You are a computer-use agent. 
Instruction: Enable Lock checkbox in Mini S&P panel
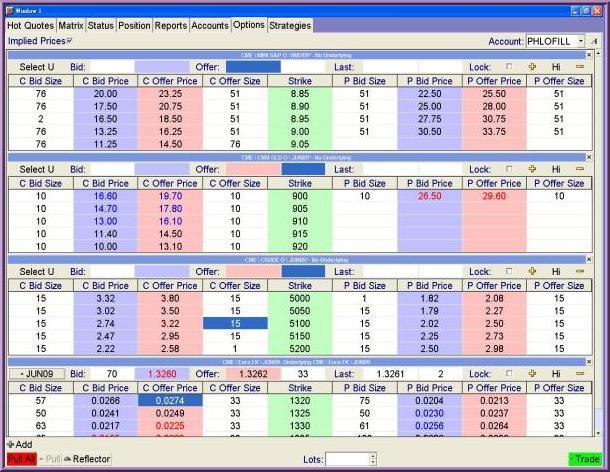(x=509, y=67)
